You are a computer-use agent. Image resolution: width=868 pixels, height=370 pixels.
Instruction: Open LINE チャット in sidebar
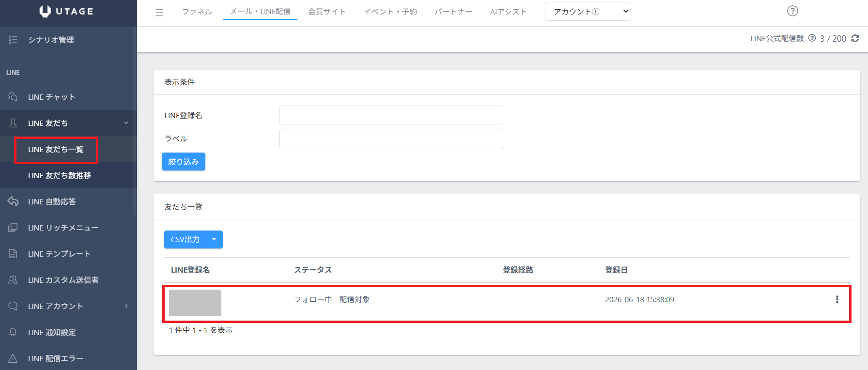point(52,97)
